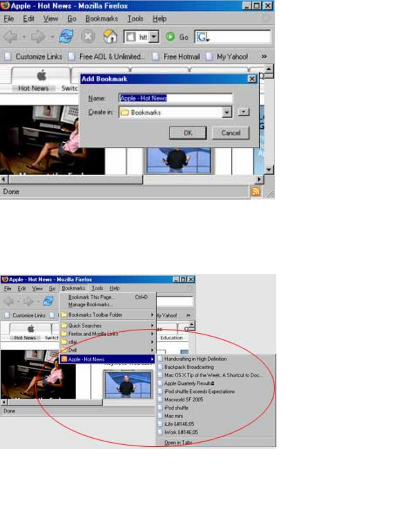The width and height of the screenshot is (413, 532).
Task: Click Forward arrow in window with open Bookmarks menu
Action: pos(28,301)
